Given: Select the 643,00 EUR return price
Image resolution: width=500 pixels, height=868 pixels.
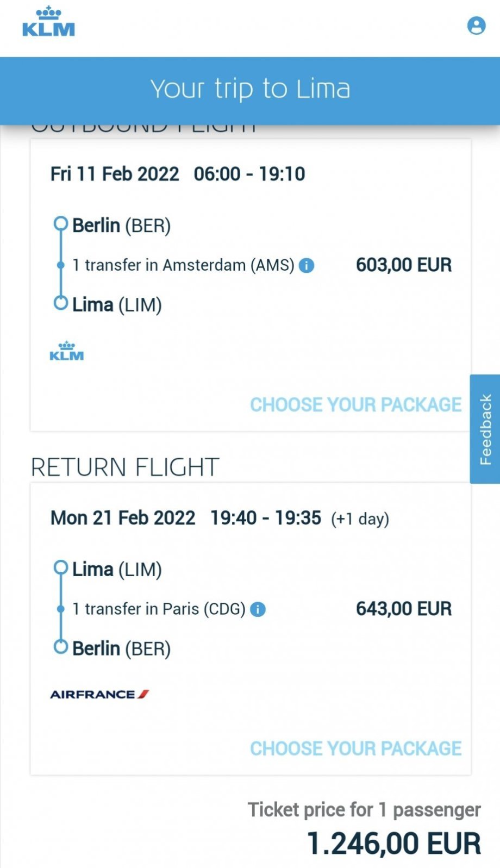Looking at the screenshot, I should (404, 609).
